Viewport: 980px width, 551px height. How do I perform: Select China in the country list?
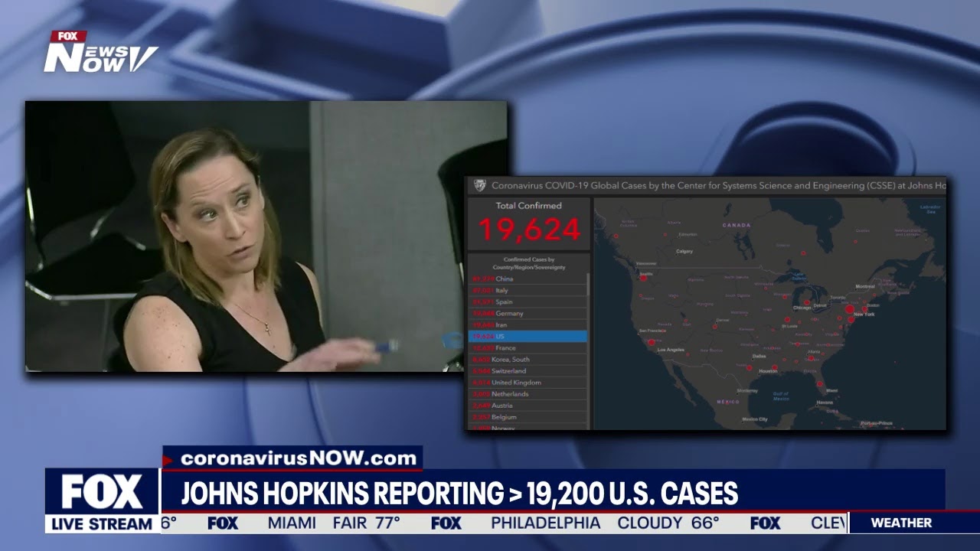(528, 279)
